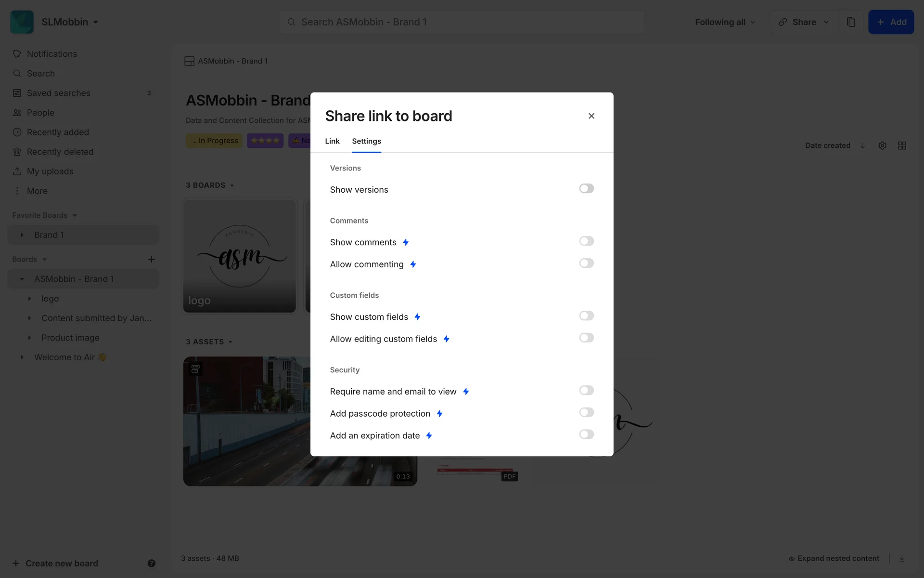Click the copy icon next to Share
Viewport: 924px width, 578px height.
tap(851, 22)
